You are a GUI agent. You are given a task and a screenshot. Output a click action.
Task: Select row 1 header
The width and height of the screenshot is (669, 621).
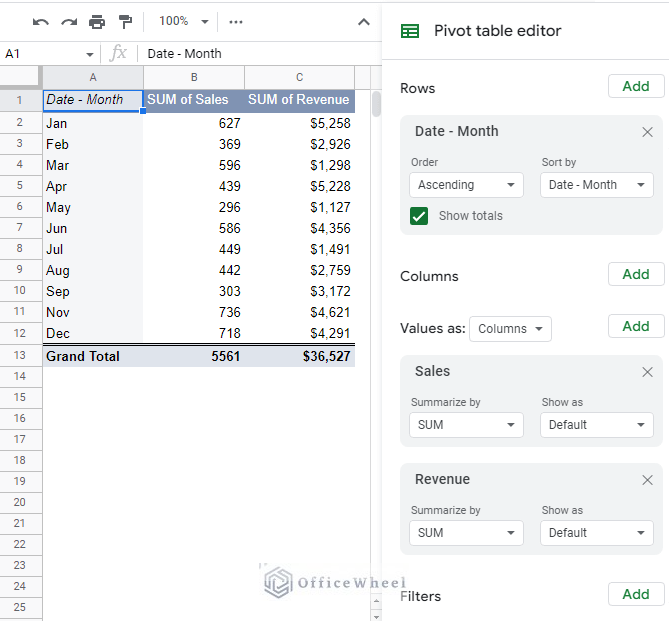(20, 100)
